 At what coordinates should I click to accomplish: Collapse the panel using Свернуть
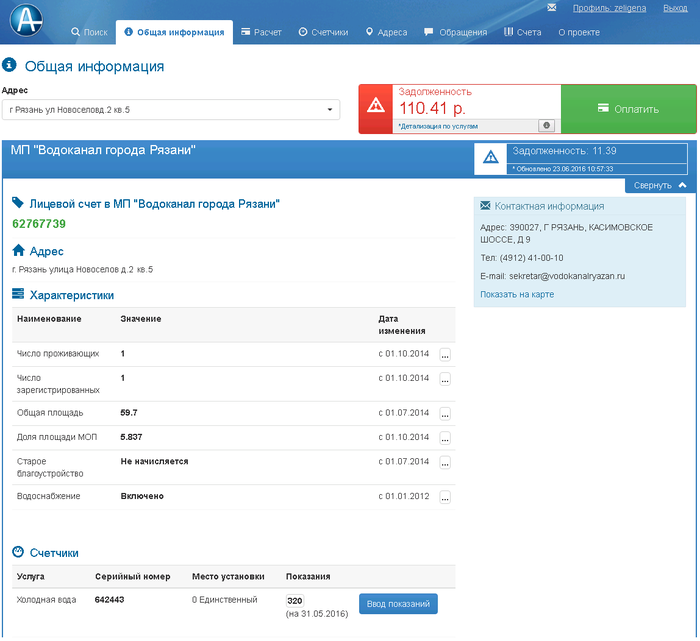click(659, 185)
